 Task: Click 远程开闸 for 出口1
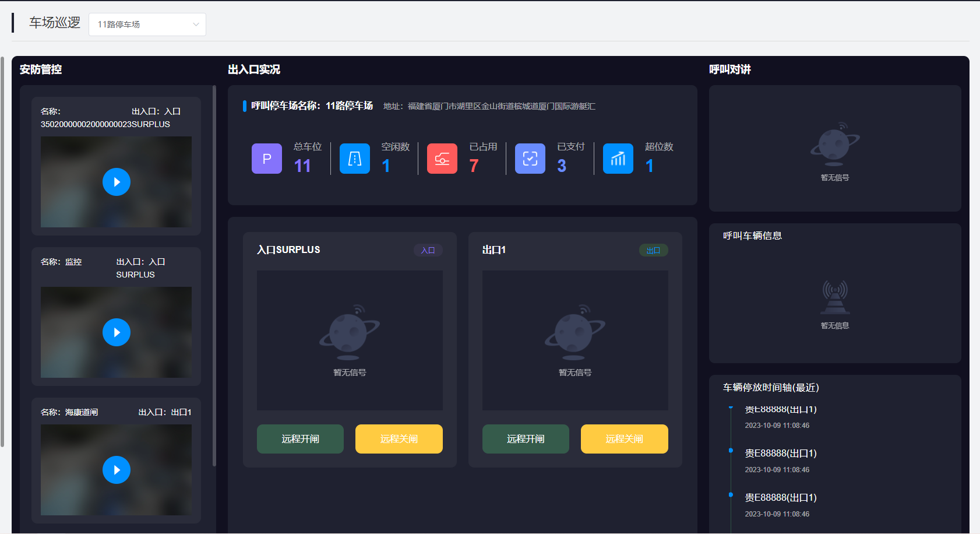(526, 439)
